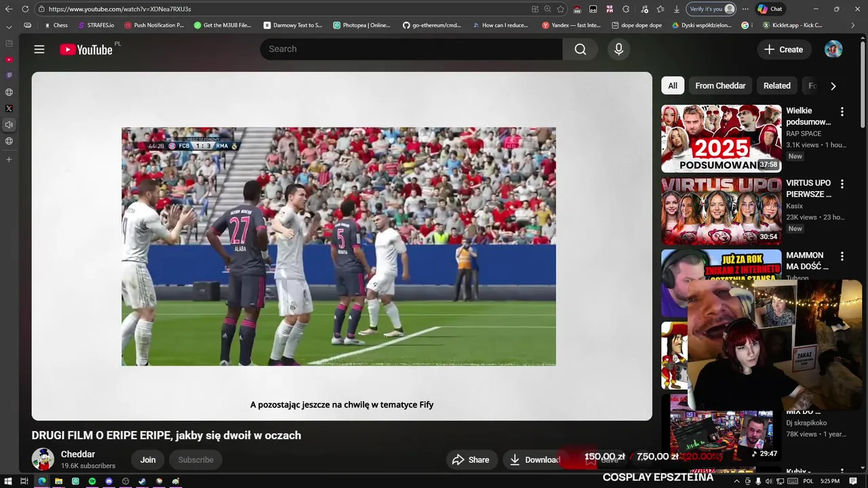Click video title DRUGI FILM O ERIPE
Screen dimensions: 868x488
(x=166, y=435)
